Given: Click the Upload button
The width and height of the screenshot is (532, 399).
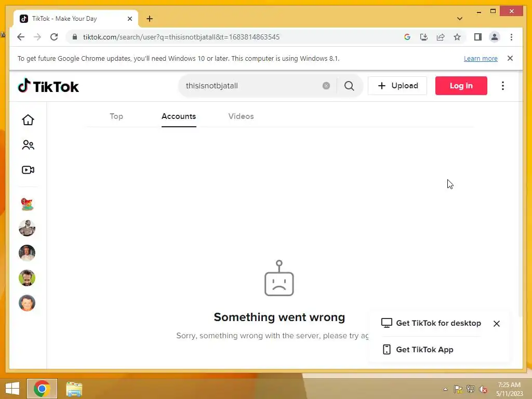Looking at the screenshot, I should 397,86.
